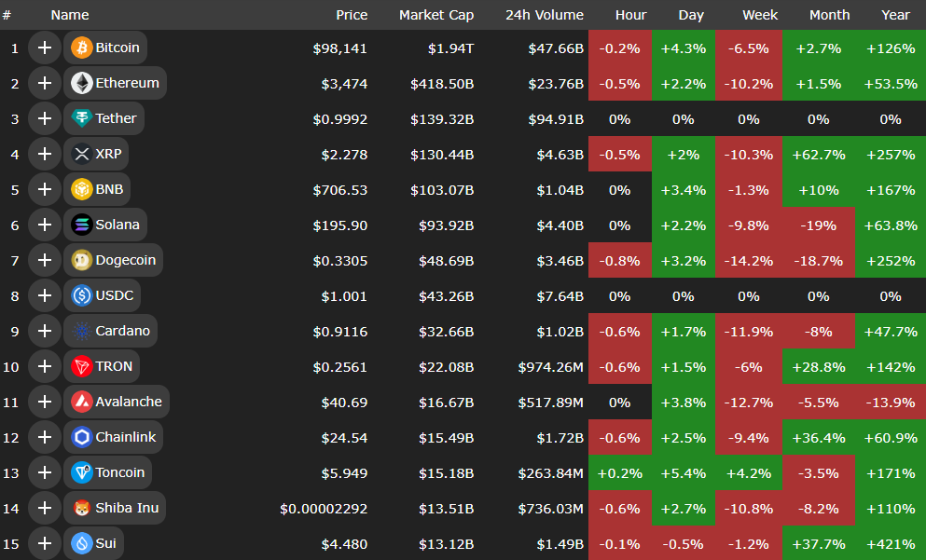Click the Solana logo icon
Image resolution: width=926 pixels, height=560 pixels.
click(x=81, y=225)
